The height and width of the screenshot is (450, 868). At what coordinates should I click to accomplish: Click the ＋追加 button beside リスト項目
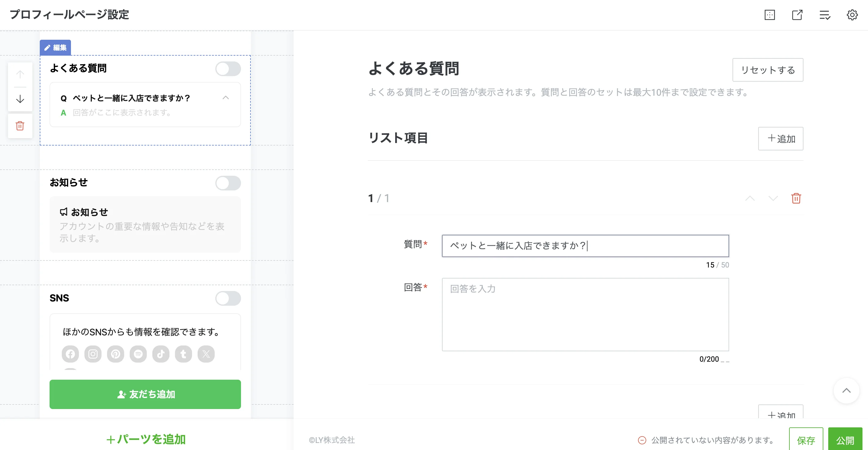pos(781,138)
